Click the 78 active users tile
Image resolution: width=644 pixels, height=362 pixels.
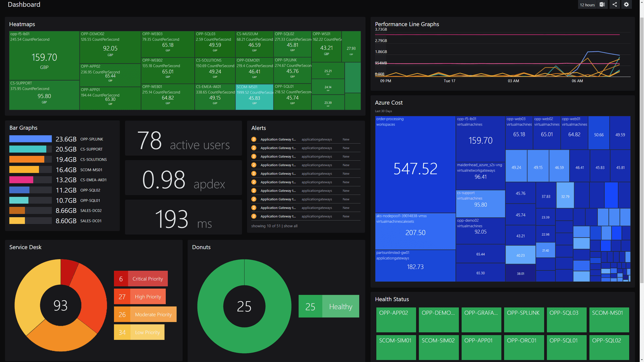click(x=183, y=138)
